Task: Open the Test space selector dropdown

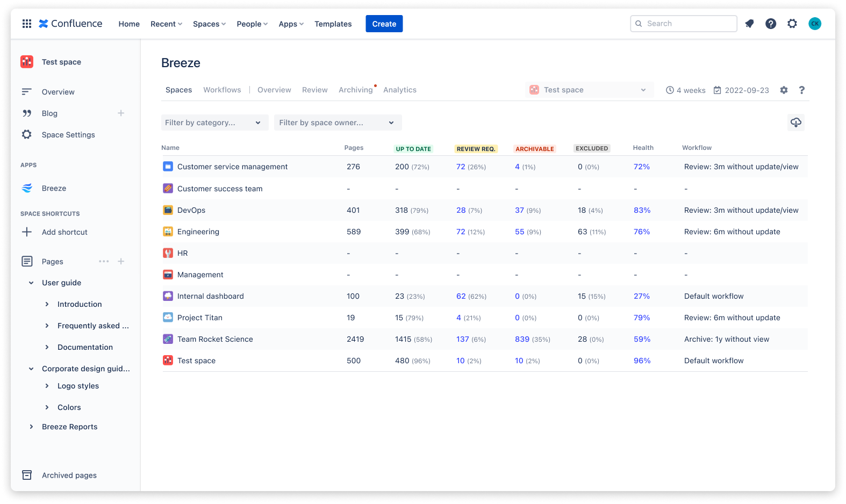Action: click(x=590, y=90)
